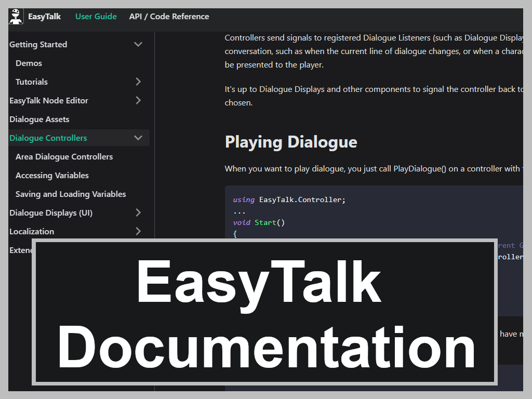
Task: Open Area Dialogue Controllers subpage
Action: pyautogui.click(x=64, y=157)
